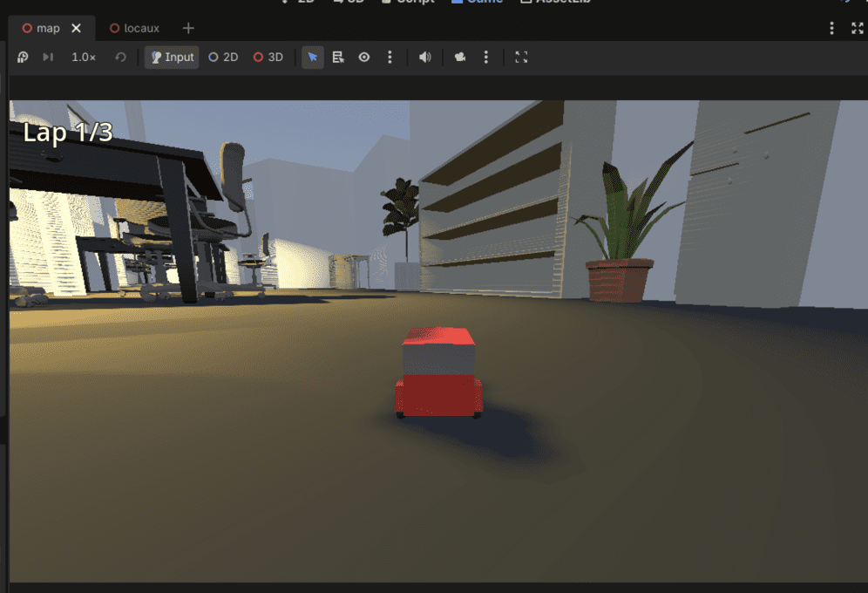Screen dimensions: 868x593
Task: Open the 1.0× game speed dropdown
Action: coord(84,57)
